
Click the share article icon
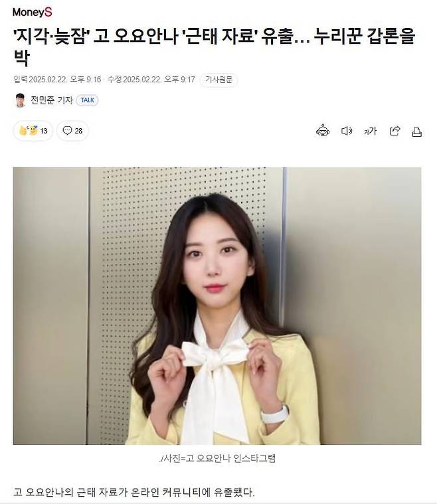tap(395, 131)
